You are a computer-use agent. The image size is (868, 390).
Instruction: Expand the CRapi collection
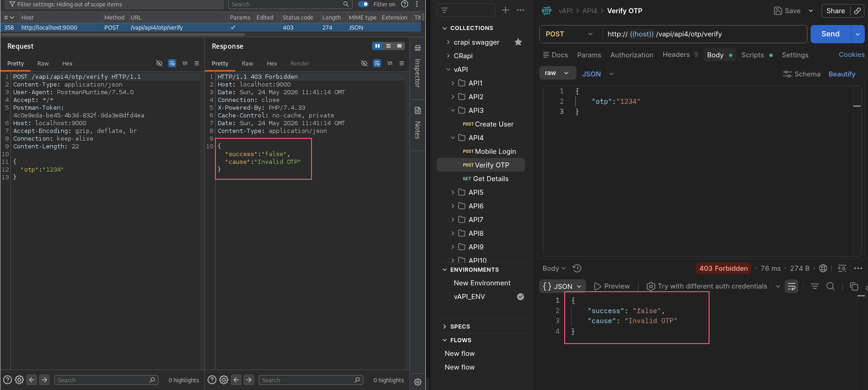point(448,56)
